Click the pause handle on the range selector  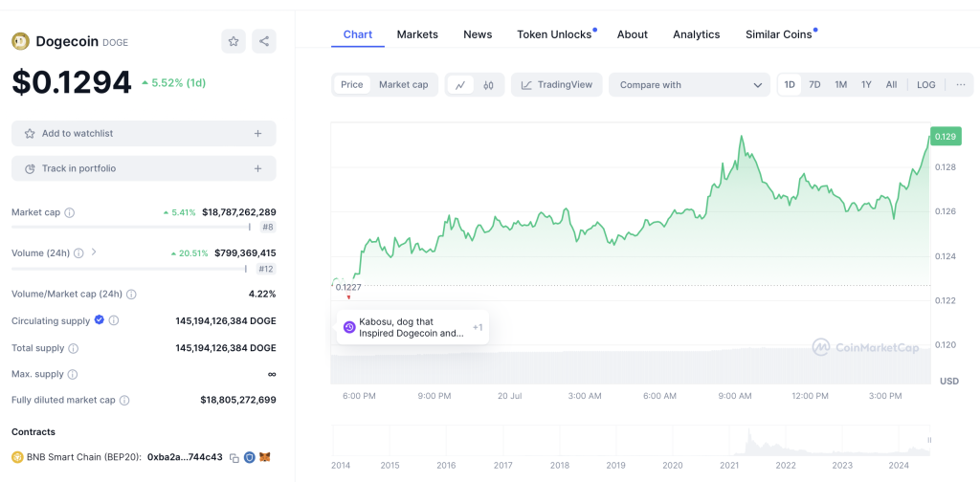pos(929,440)
